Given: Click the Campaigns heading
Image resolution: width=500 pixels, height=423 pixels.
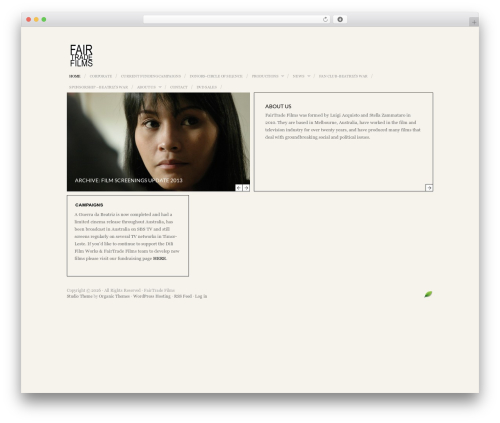Looking at the screenshot, I should [89, 205].
